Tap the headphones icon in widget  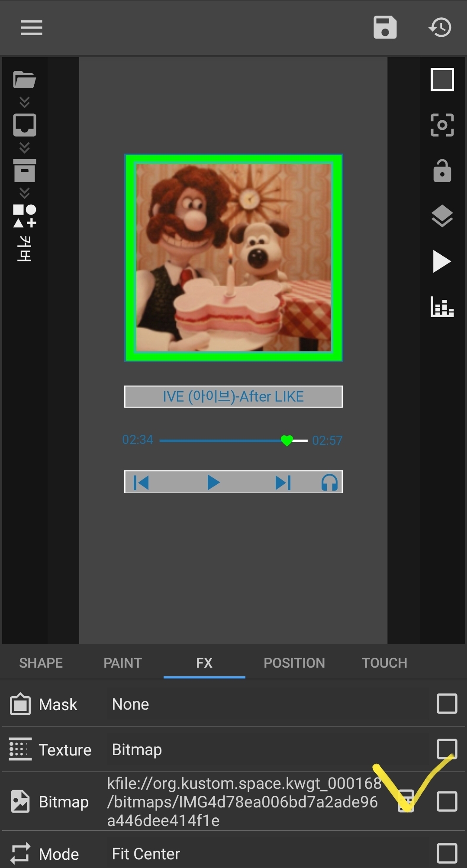tap(329, 482)
